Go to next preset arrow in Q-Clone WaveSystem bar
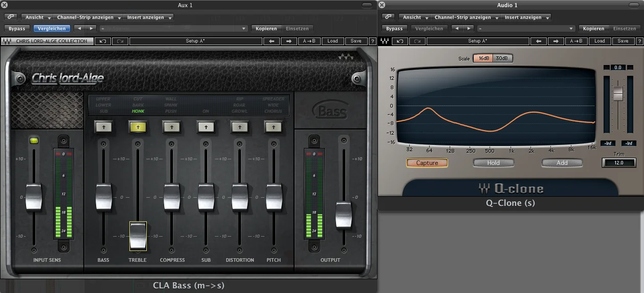Screen dimensions: 644x293 pos(555,41)
